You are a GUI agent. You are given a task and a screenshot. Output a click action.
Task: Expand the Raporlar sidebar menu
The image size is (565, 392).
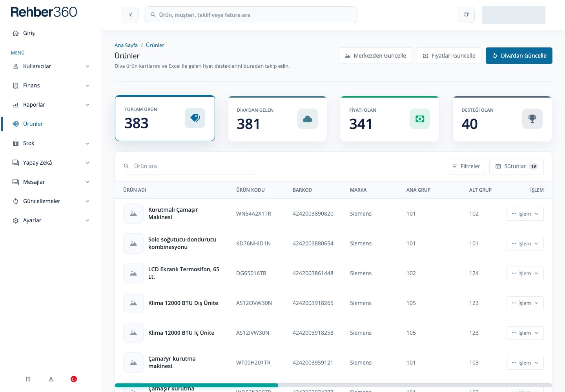pyautogui.click(x=51, y=105)
